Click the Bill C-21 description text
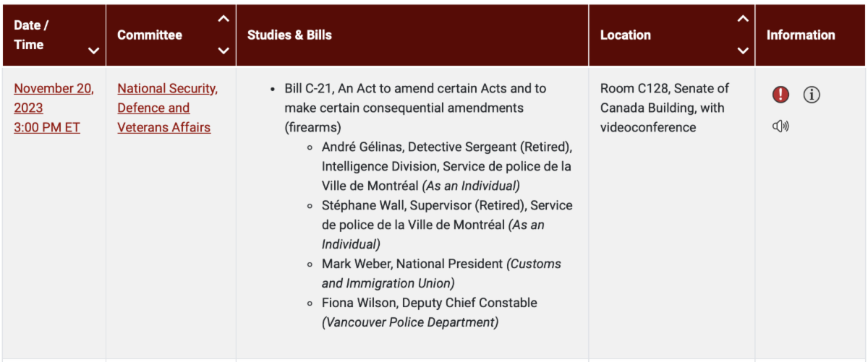The height and width of the screenshot is (362, 868). click(414, 108)
